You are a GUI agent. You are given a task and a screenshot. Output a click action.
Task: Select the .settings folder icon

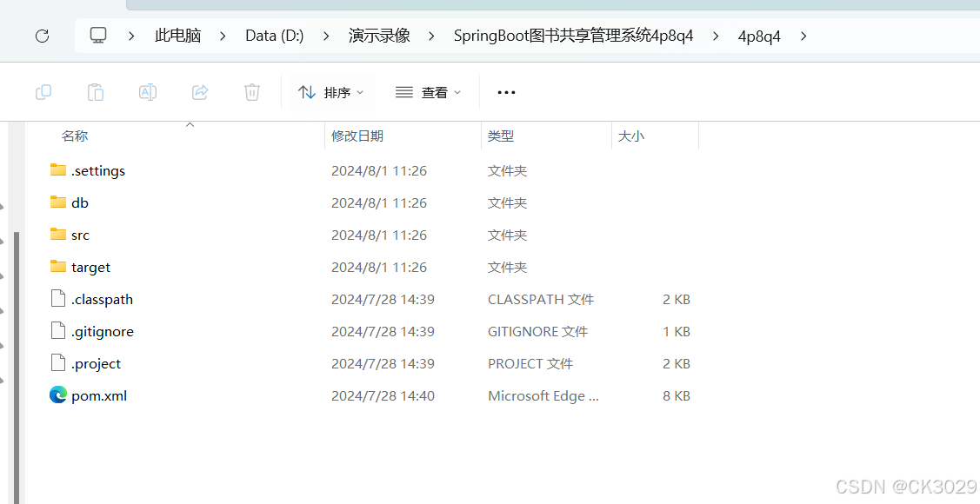(58, 169)
